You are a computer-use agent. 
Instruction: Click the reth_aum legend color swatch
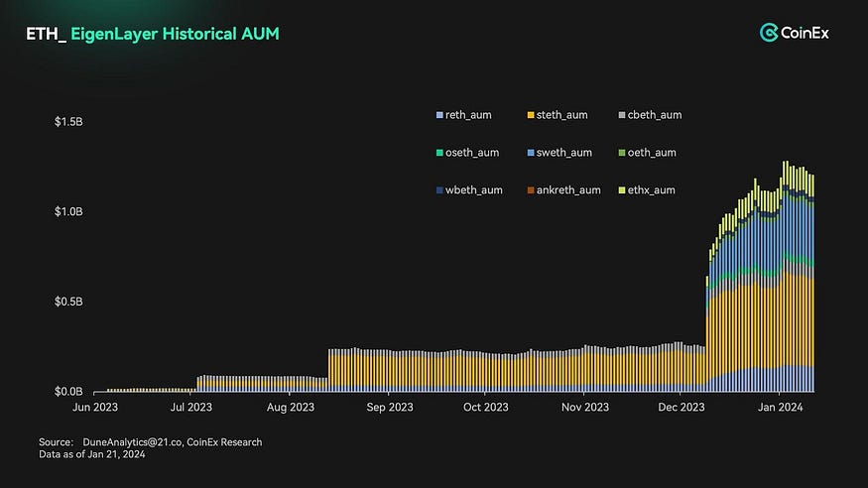coord(439,115)
